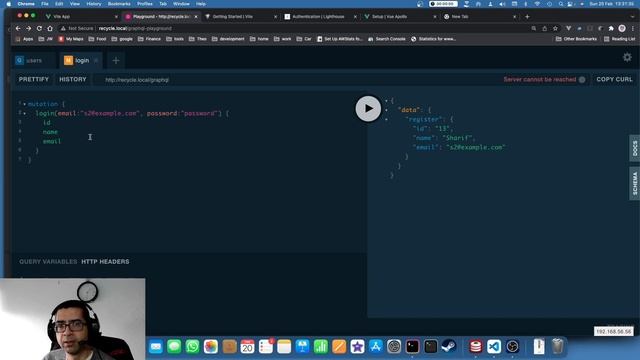Reload the current page
The height and width of the screenshot is (360, 640).
click(39, 29)
